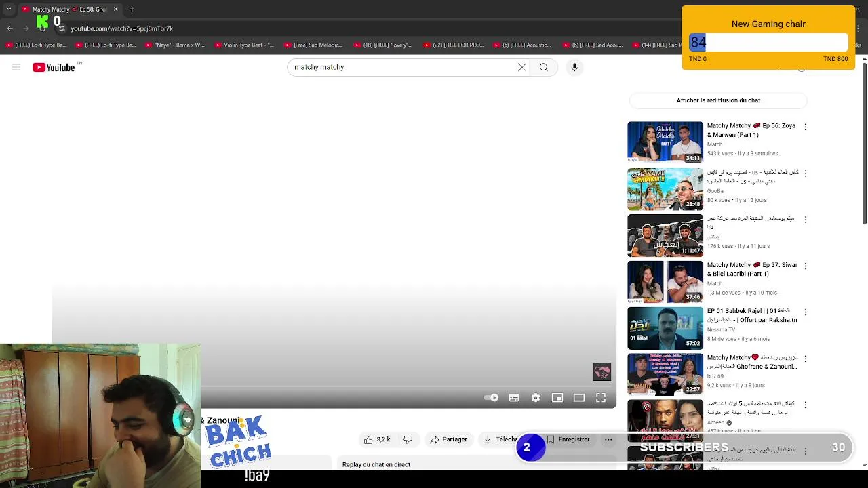Open the tab search dropdown arrow

point(9,9)
